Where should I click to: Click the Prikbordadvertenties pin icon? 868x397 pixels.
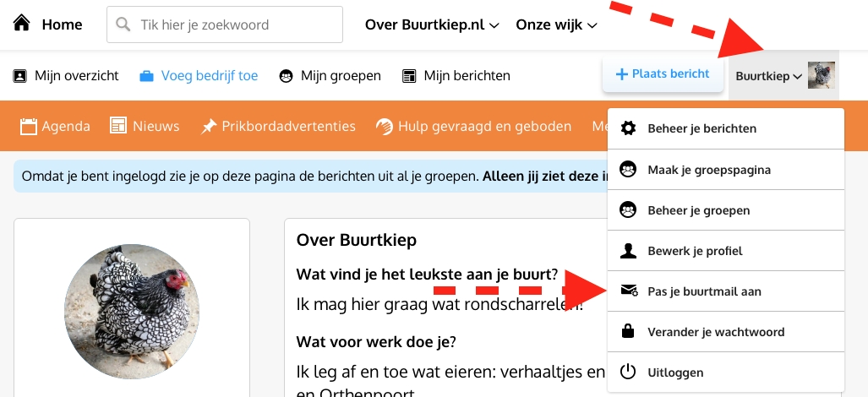click(209, 127)
